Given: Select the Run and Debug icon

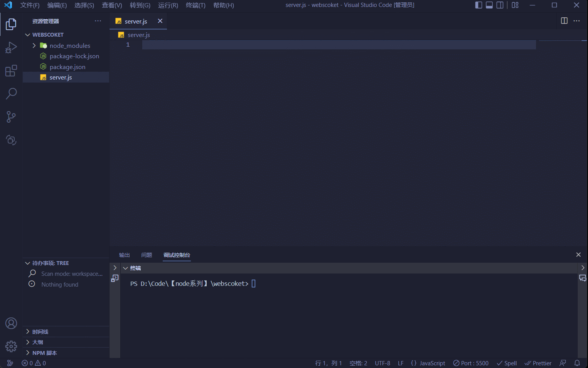Looking at the screenshot, I should tap(11, 47).
